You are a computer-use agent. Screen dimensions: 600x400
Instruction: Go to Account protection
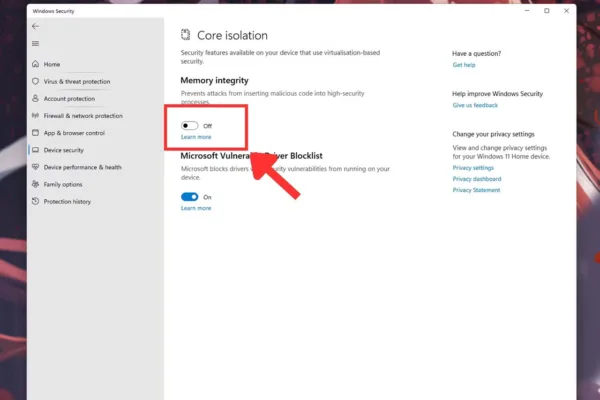(69, 99)
